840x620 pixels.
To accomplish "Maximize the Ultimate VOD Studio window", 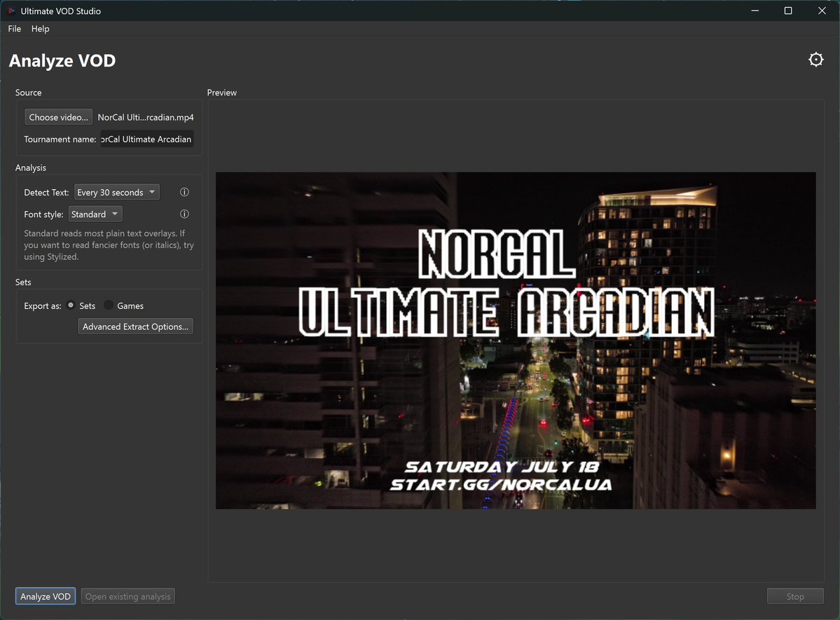I will (788, 11).
